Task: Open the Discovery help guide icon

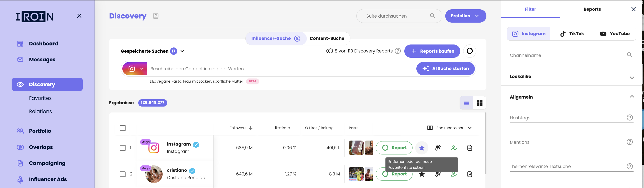Action: tap(156, 16)
